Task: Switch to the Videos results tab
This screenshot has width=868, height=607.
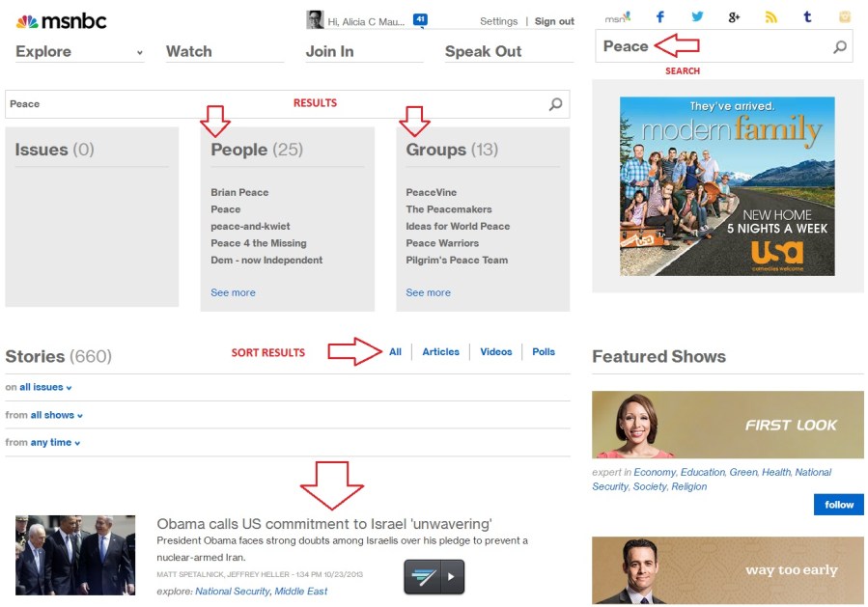Action: click(x=496, y=352)
